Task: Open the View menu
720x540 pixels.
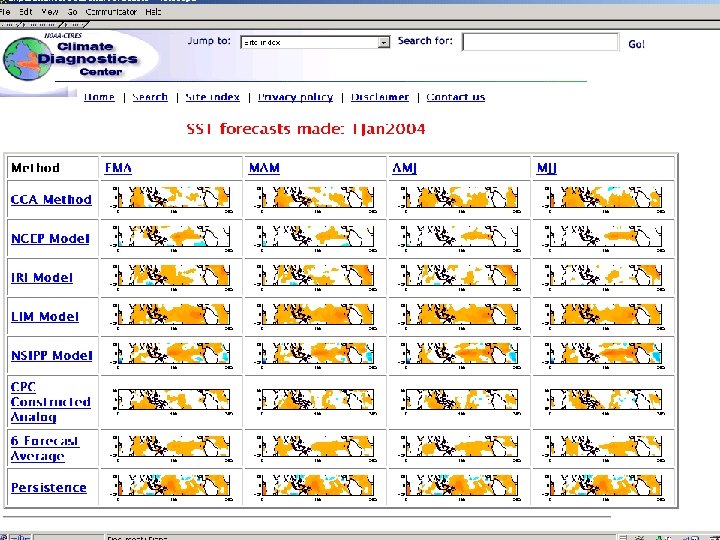Action: coord(50,12)
